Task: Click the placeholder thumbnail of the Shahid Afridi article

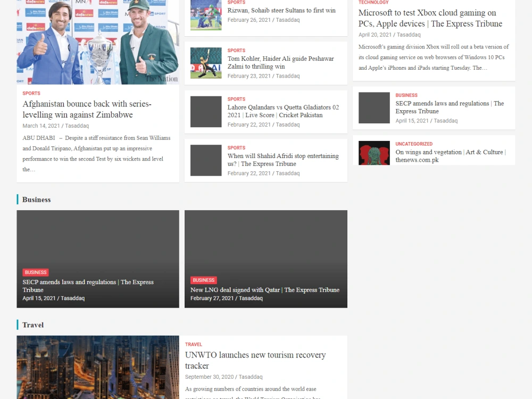Action: coord(206,160)
